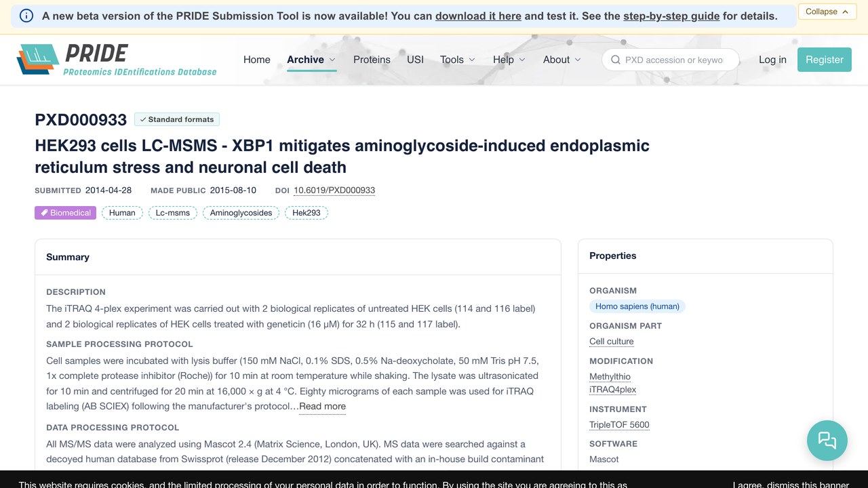Screen dimensions: 868x488
Task: Click the Properties panel heading
Action: point(613,256)
